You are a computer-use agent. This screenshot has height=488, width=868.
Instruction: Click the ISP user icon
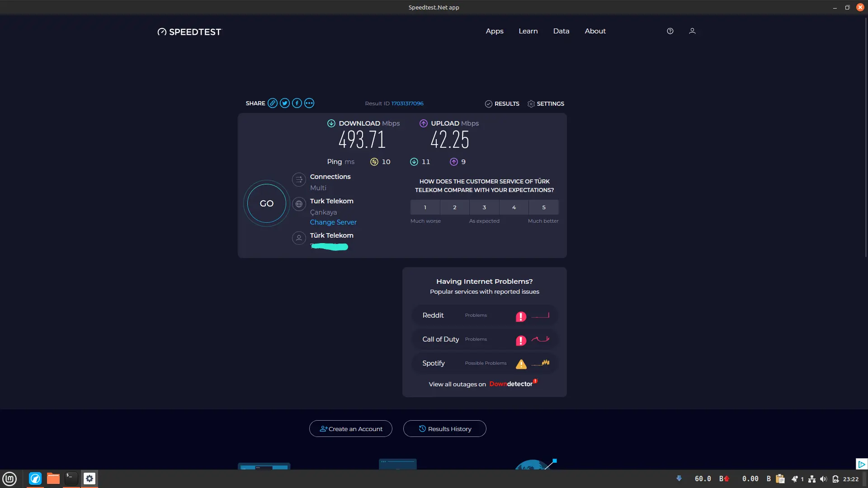coord(299,238)
